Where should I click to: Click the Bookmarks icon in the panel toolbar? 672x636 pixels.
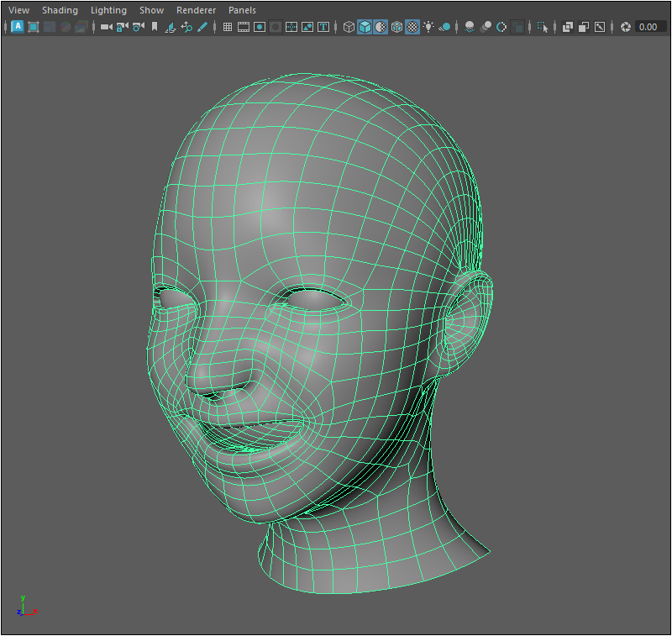coord(154,27)
